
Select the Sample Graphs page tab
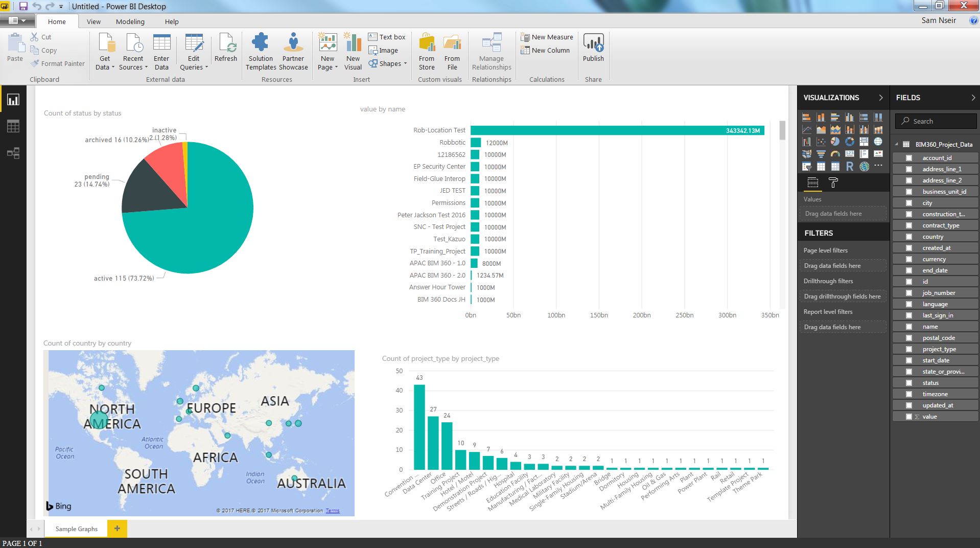click(76, 529)
